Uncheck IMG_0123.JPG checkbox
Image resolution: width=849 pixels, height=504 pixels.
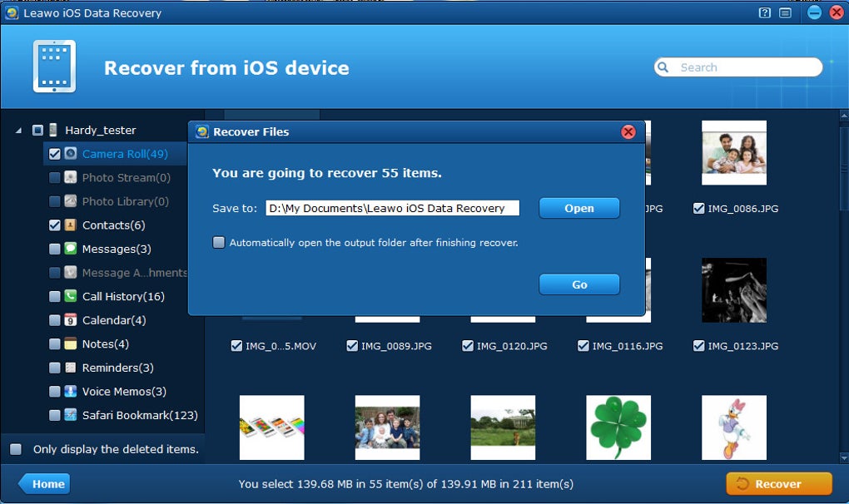point(698,345)
